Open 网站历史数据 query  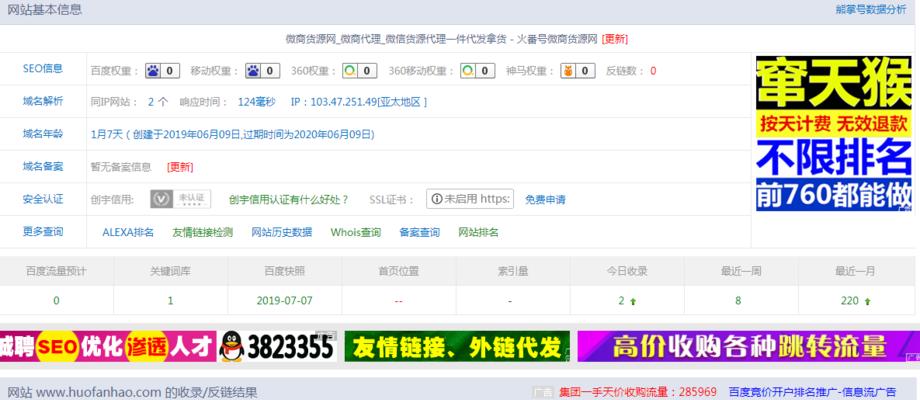point(282,232)
